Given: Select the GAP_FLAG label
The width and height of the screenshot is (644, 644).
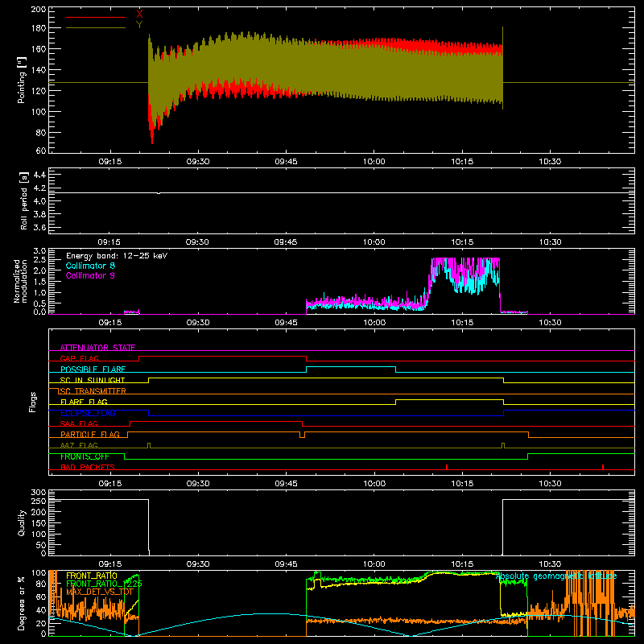Looking at the screenshot, I should coord(79,358).
